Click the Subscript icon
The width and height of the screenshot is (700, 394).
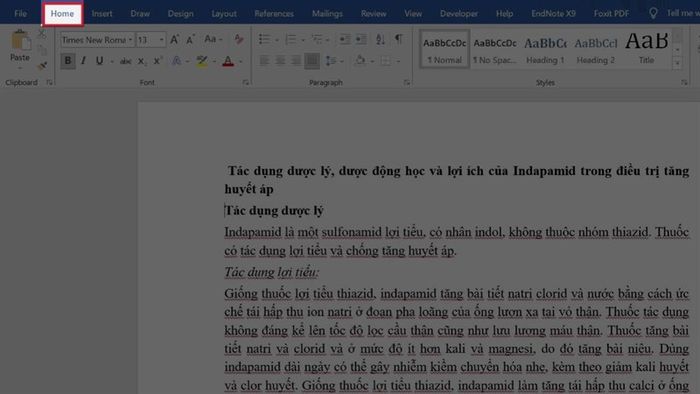click(141, 61)
